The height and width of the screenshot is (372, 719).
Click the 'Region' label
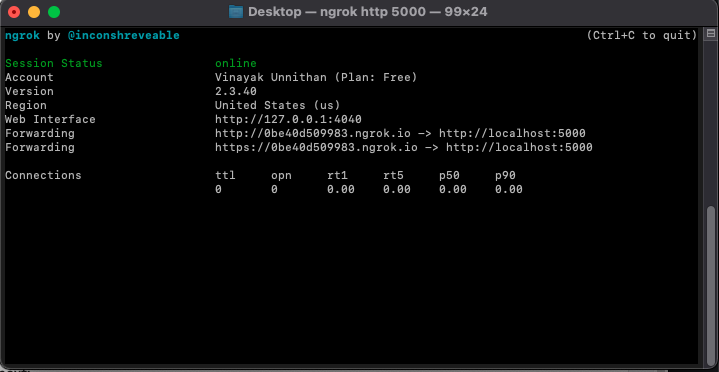click(x=26, y=105)
